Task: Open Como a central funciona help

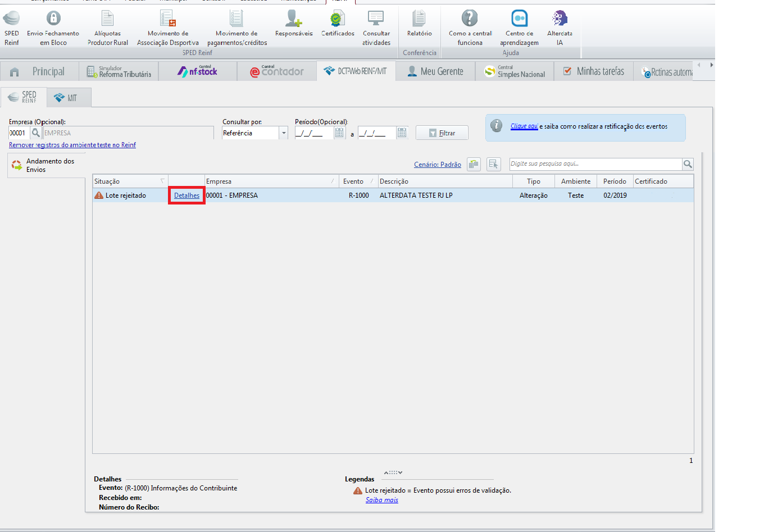Action: pos(470,28)
